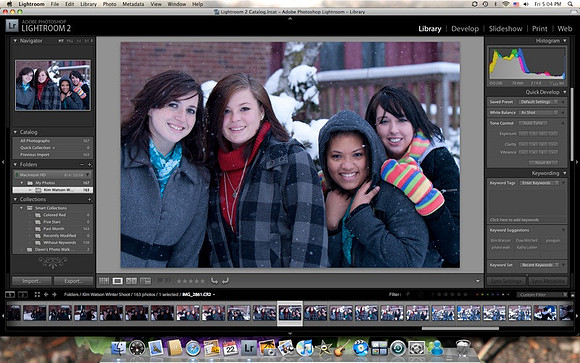The width and height of the screenshot is (580, 363).
Task: Click Reset All in Quick Develop
Action: tap(543, 163)
